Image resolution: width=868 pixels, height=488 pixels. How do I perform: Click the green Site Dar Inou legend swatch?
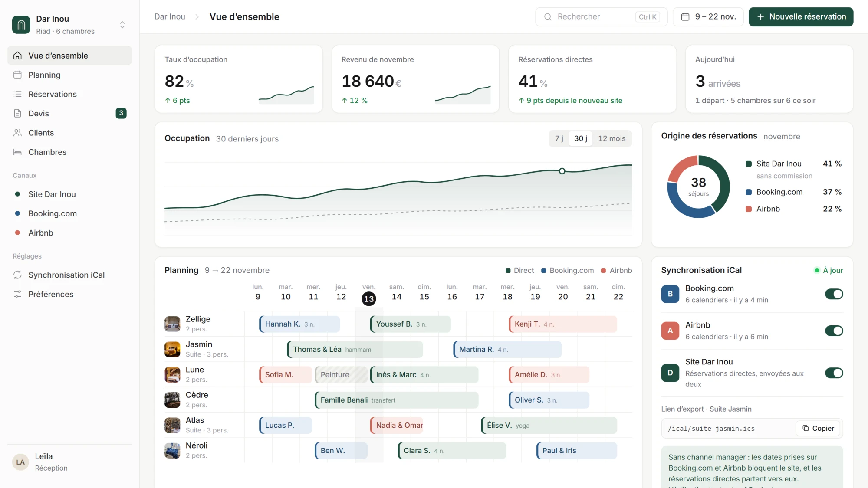coord(748,164)
